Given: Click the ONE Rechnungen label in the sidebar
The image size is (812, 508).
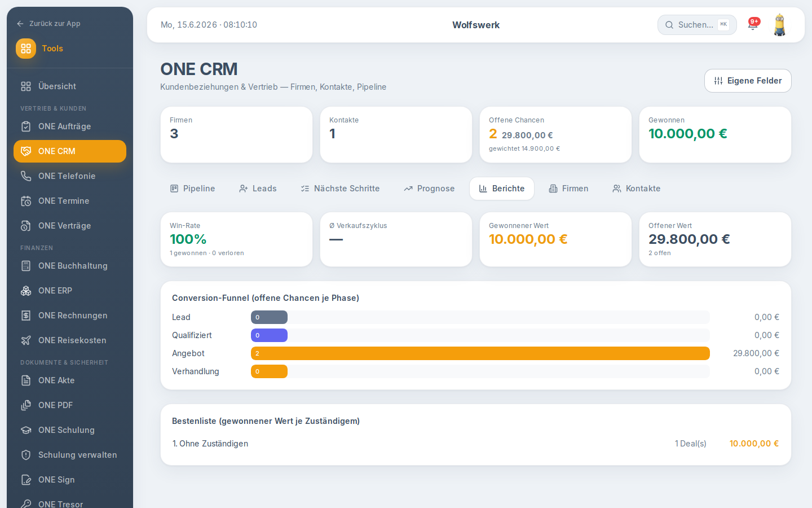Looking at the screenshot, I should [73, 316].
